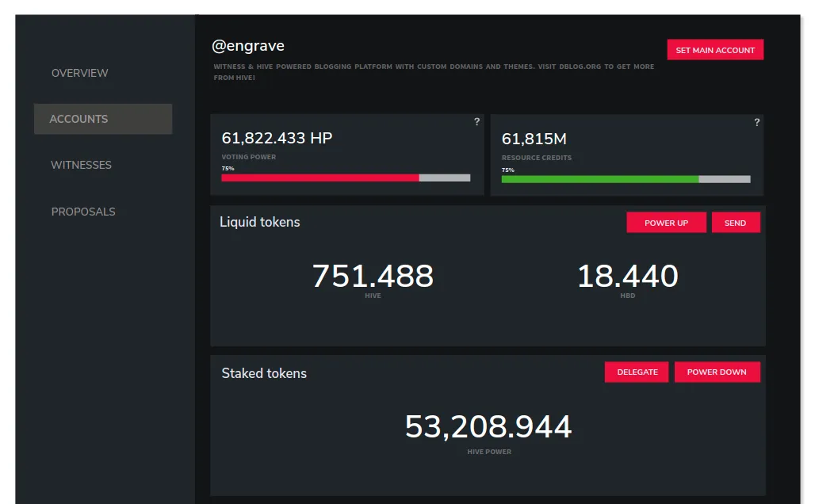Click the Power Up button
This screenshot has width=815, height=504.
point(666,223)
